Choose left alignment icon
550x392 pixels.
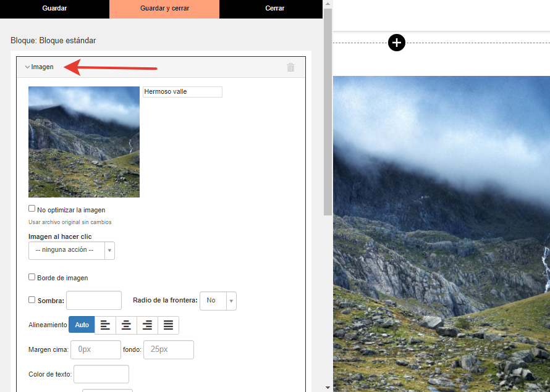click(x=105, y=325)
